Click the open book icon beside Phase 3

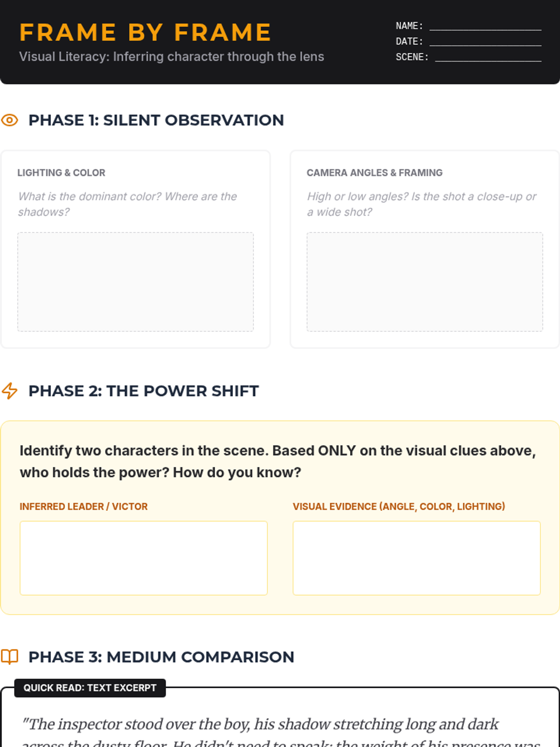9,657
